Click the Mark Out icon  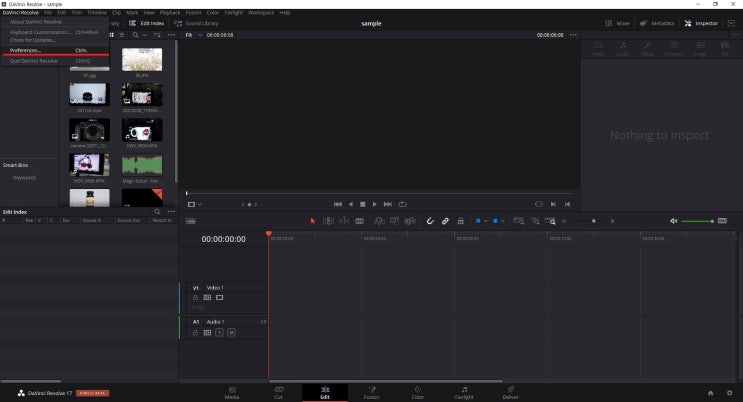[567, 204]
